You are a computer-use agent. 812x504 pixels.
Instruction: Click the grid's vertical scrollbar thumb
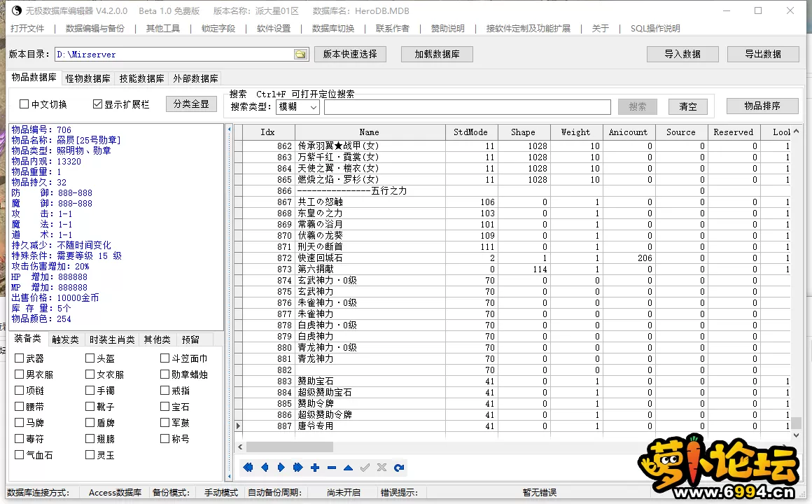point(797,423)
